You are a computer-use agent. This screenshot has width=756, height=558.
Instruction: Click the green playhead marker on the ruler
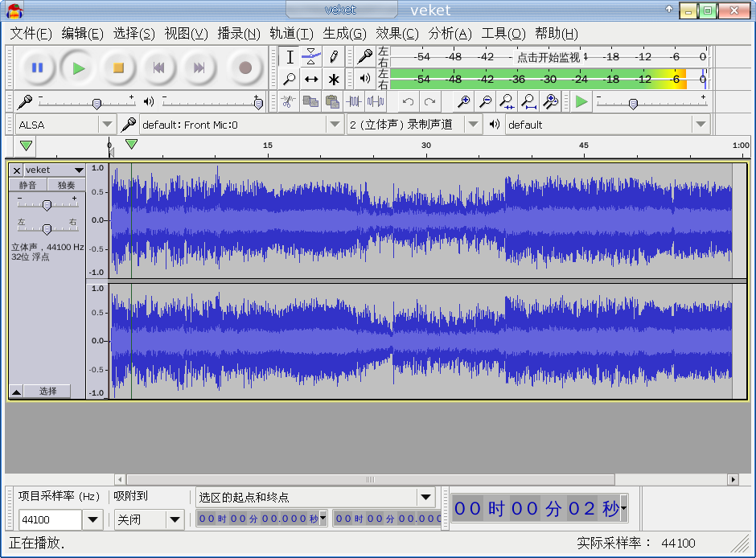131,144
